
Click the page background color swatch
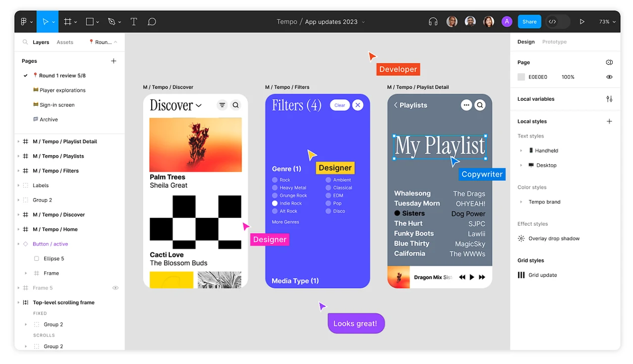521,77
